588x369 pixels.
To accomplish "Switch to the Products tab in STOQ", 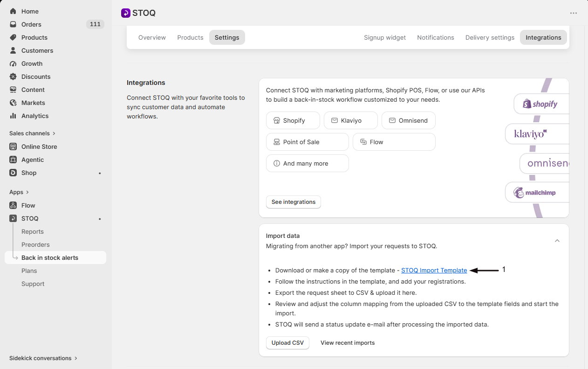I will [x=190, y=37].
